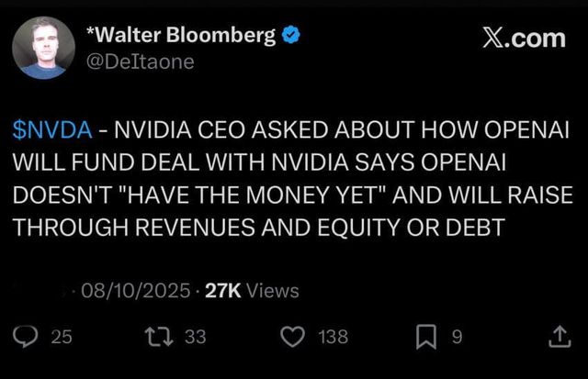Click the blue verified checkmark badge
This screenshot has width=588, height=379.
click(x=290, y=36)
